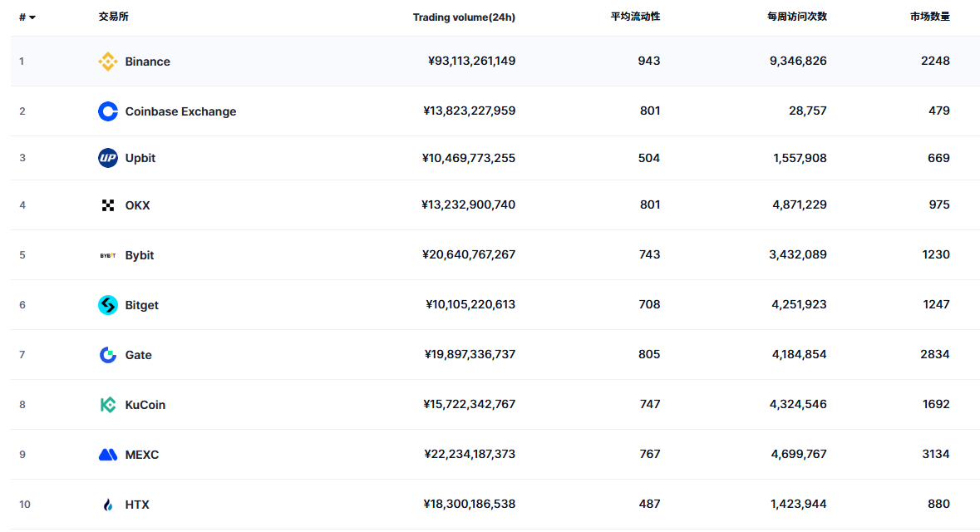Click the HTX flame logo icon

(108, 505)
